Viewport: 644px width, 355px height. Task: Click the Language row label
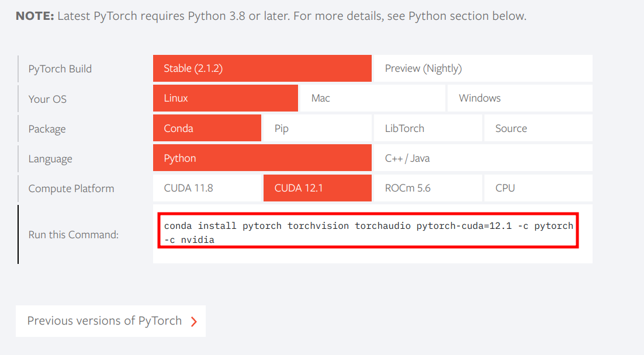[x=50, y=159]
